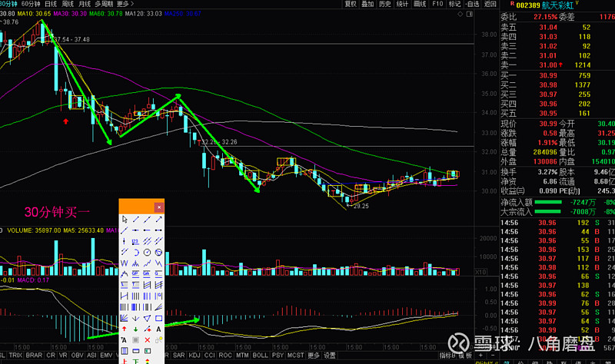Close the orange drawing toolbox
This screenshot has height=364, width=615.
(159, 207)
